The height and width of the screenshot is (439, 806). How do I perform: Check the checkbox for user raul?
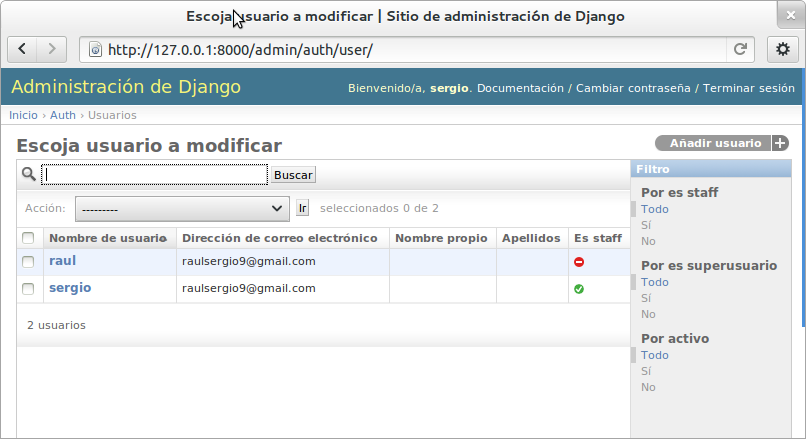(x=28, y=262)
